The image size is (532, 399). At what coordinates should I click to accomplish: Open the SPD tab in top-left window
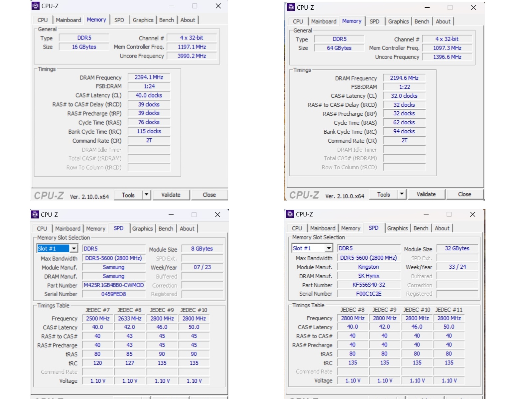click(x=119, y=20)
